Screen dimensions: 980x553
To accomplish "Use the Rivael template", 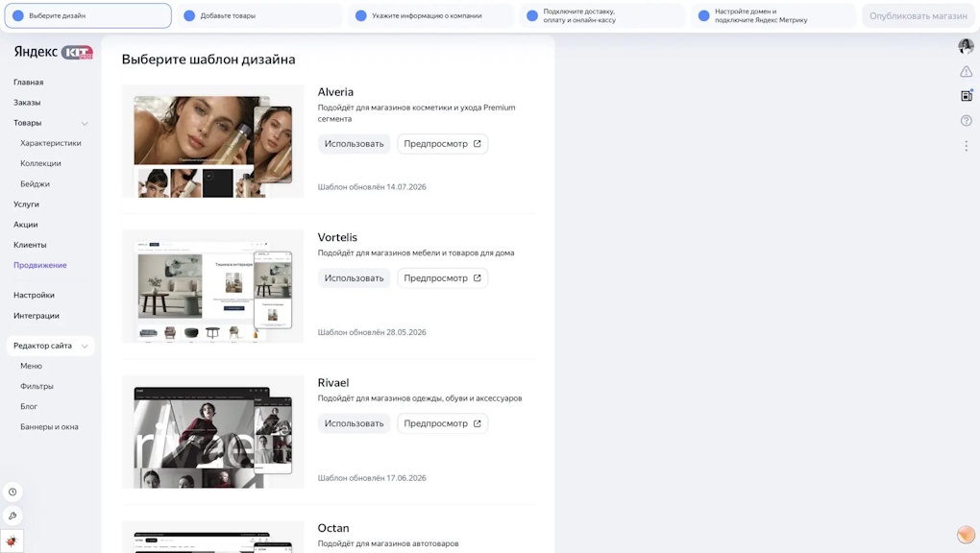I will pyautogui.click(x=354, y=423).
